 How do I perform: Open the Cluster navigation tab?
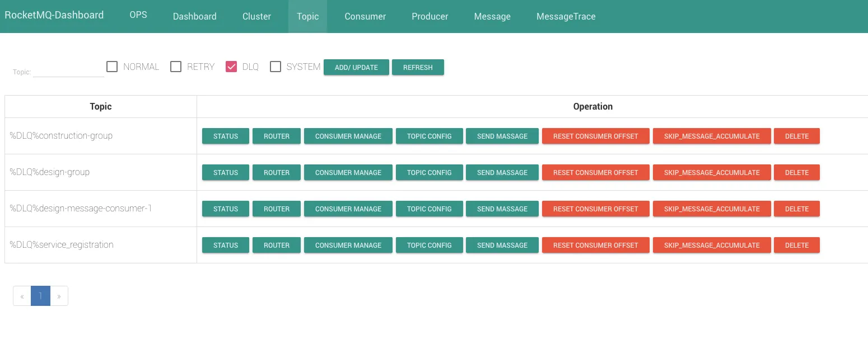click(256, 16)
